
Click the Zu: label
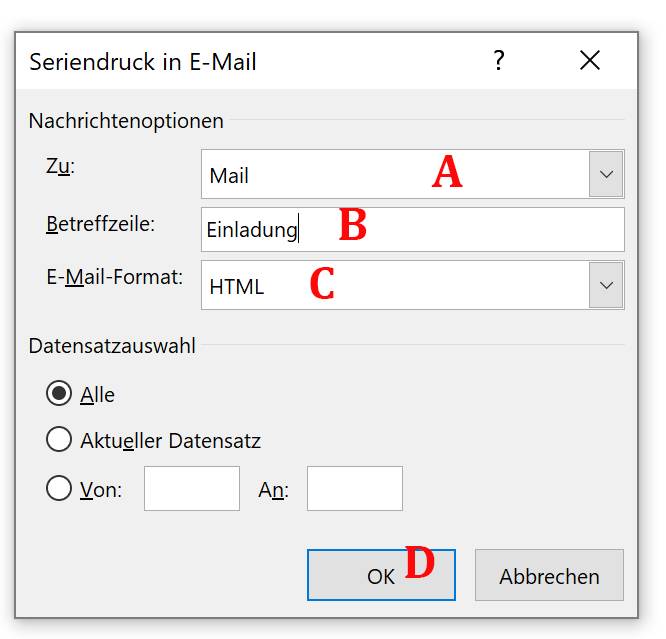(61, 166)
